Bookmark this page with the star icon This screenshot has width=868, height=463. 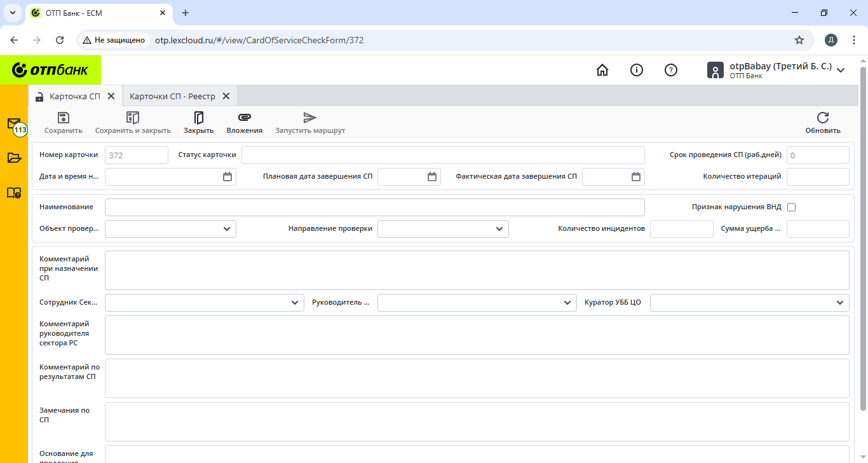(799, 40)
